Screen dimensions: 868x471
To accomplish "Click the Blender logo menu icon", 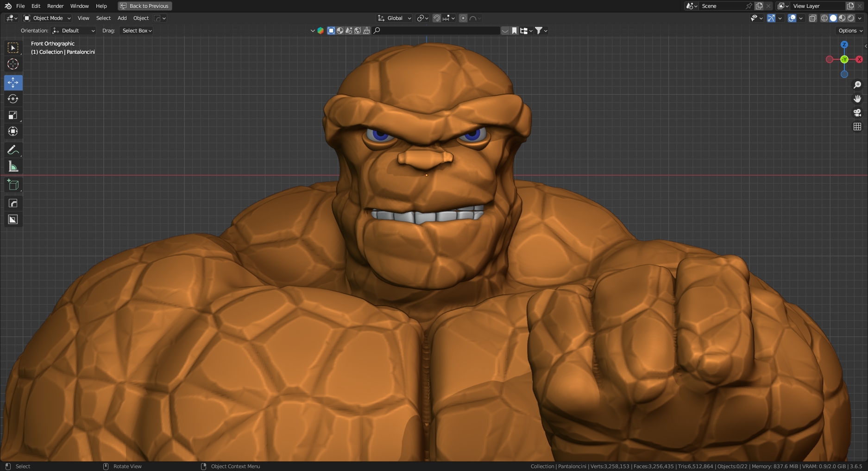I will click(x=8, y=6).
